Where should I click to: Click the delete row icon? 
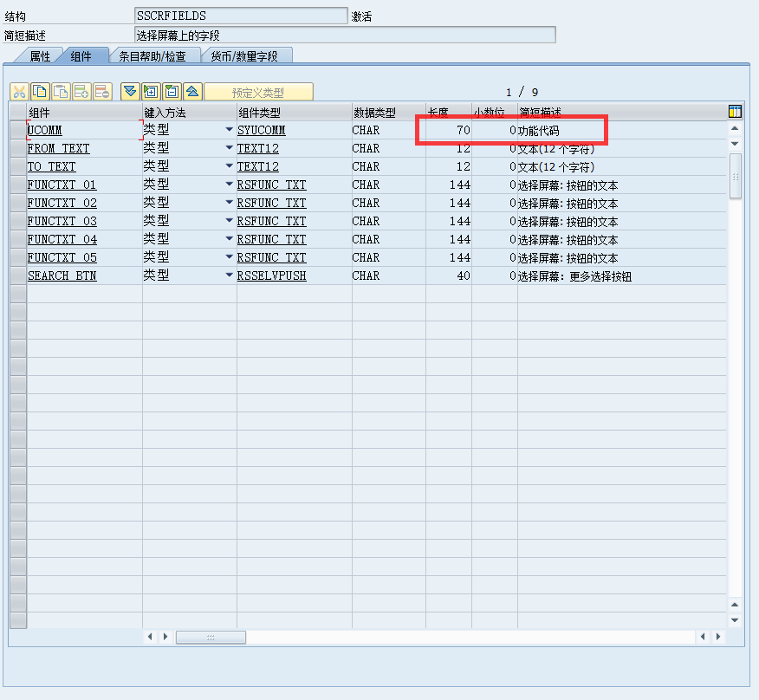(104, 91)
